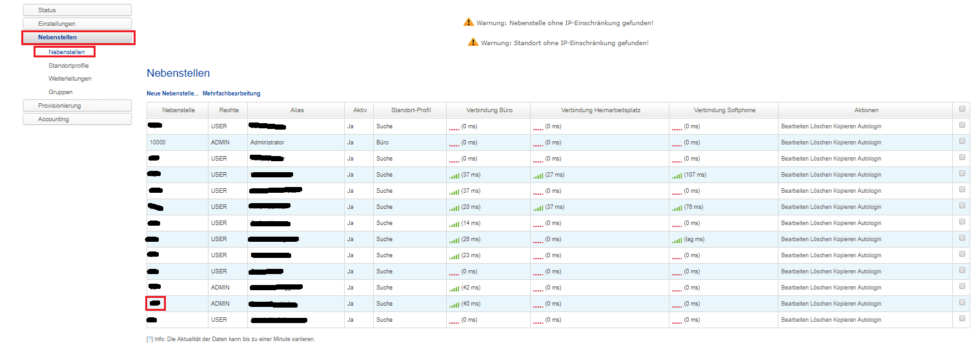Tick the checkbox in the 40 ms row

962,302
